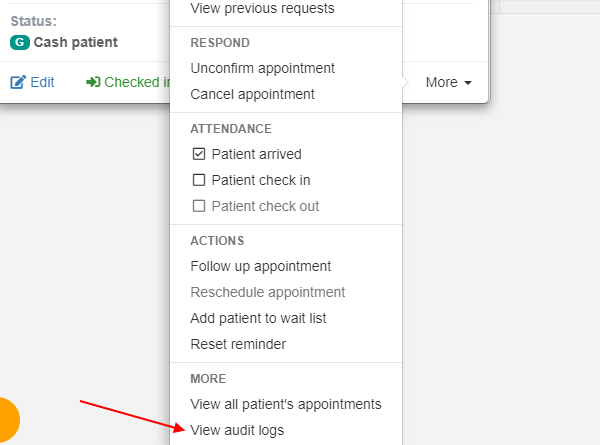Open View audit logs
600x445 pixels.
coord(237,430)
